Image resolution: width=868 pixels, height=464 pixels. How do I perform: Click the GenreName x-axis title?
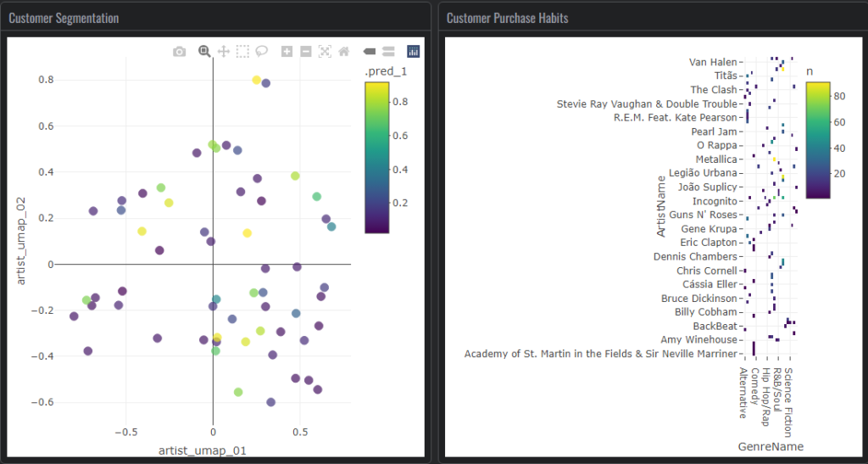pos(771,446)
